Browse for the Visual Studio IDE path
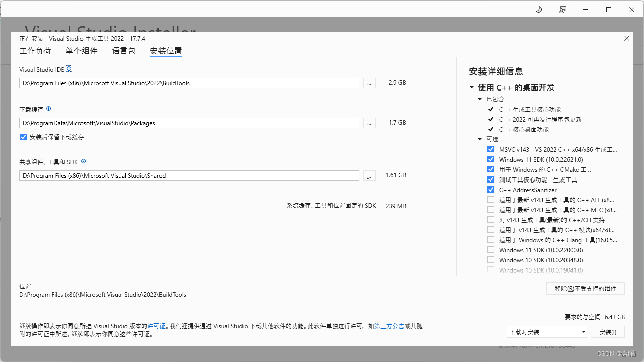Screen dimensions: 644x362 pyautogui.click(x=369, y=83)
